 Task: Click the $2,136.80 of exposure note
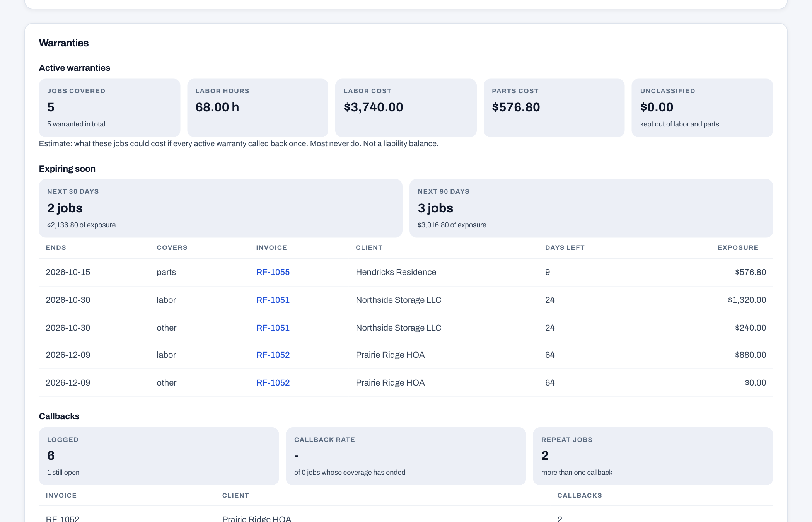tap(81, 225)
